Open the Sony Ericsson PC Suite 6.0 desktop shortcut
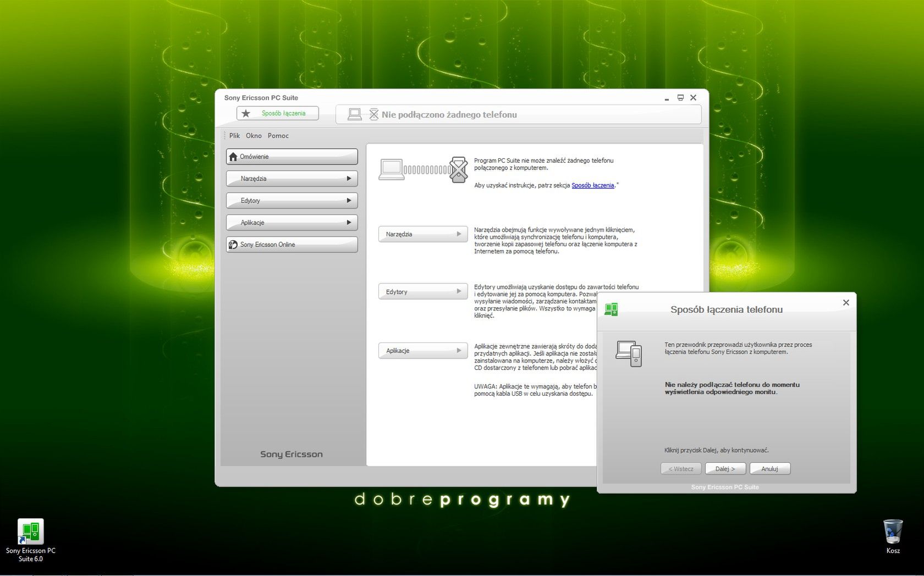The image size is (924, 576). [31, 540]
